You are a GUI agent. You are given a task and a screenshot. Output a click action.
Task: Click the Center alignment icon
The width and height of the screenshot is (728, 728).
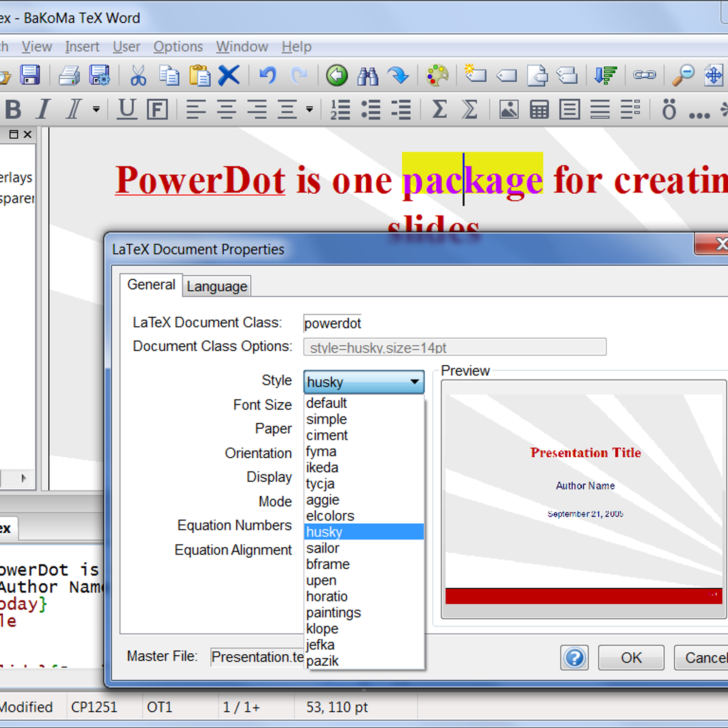[x=226, y=110]
